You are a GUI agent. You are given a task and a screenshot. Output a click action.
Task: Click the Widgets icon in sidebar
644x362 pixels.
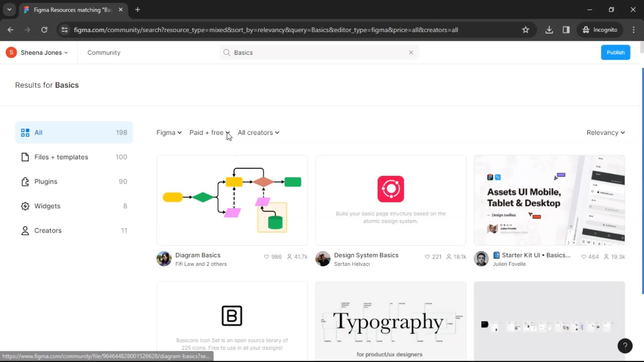[25, 206]
